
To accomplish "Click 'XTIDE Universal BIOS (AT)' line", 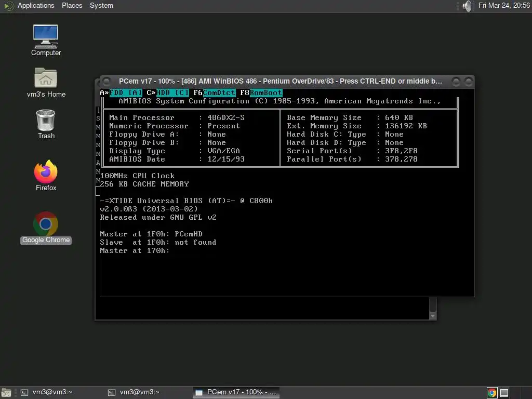I will click(187, 201).
